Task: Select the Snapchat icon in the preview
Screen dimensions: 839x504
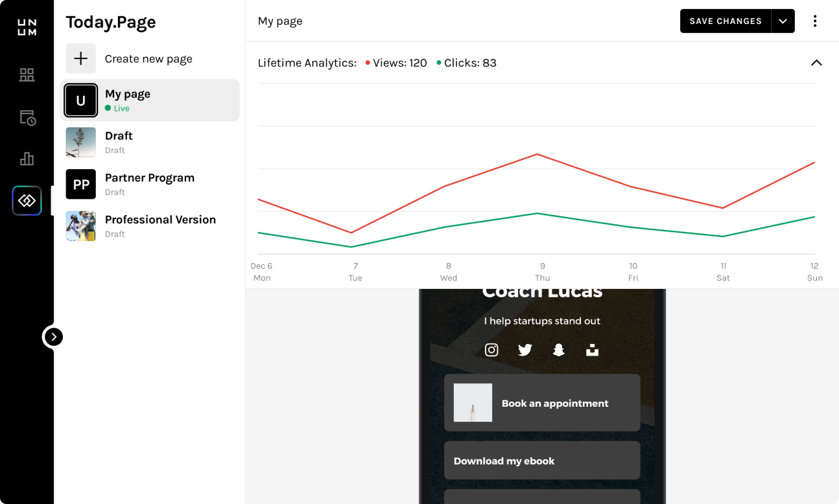Action: (x=558, y=349)
